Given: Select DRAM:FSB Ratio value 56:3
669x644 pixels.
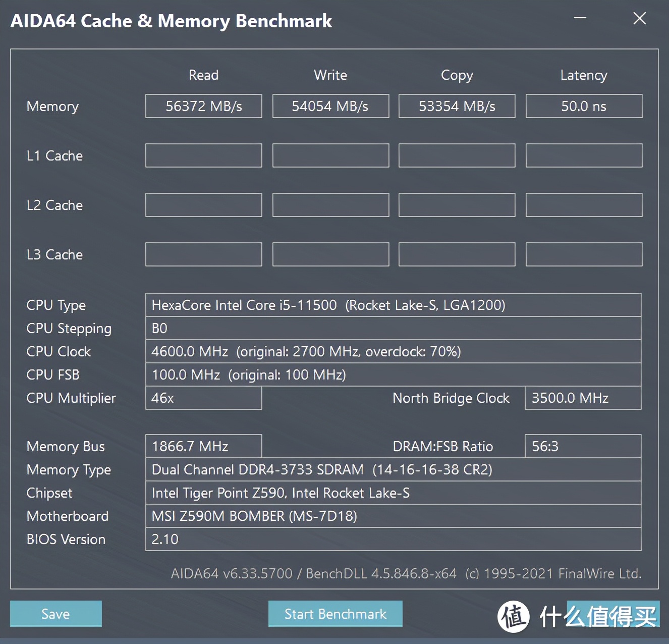Looking at the screenshot, I should 583,446.
